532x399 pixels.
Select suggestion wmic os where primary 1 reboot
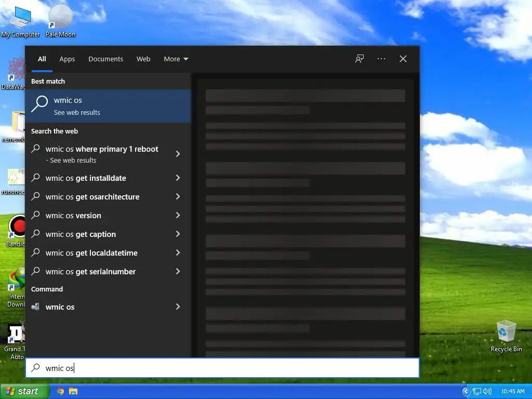(x=109, y=154)
